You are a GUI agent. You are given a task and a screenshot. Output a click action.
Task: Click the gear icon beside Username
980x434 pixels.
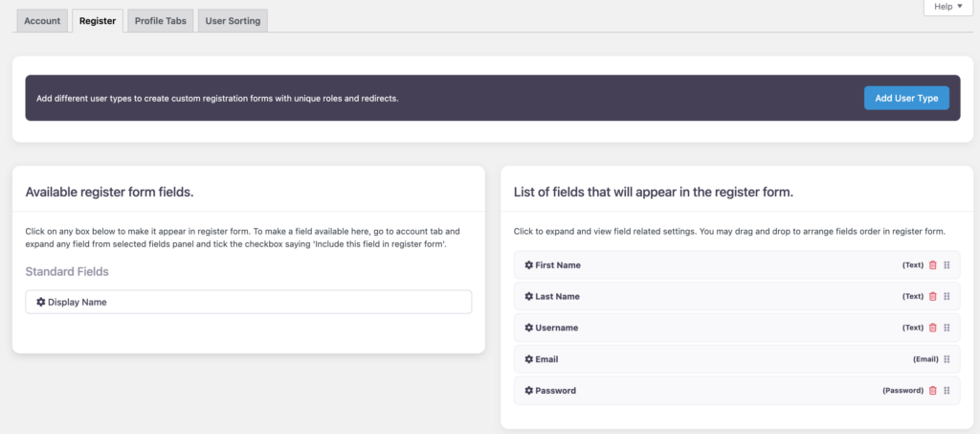point(528,328)
